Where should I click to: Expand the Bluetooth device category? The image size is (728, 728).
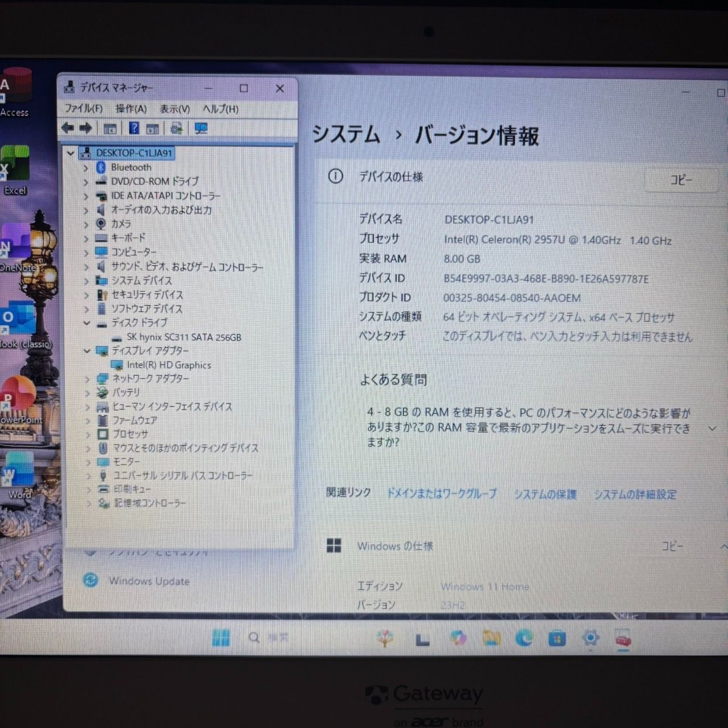tap(86, 167)
